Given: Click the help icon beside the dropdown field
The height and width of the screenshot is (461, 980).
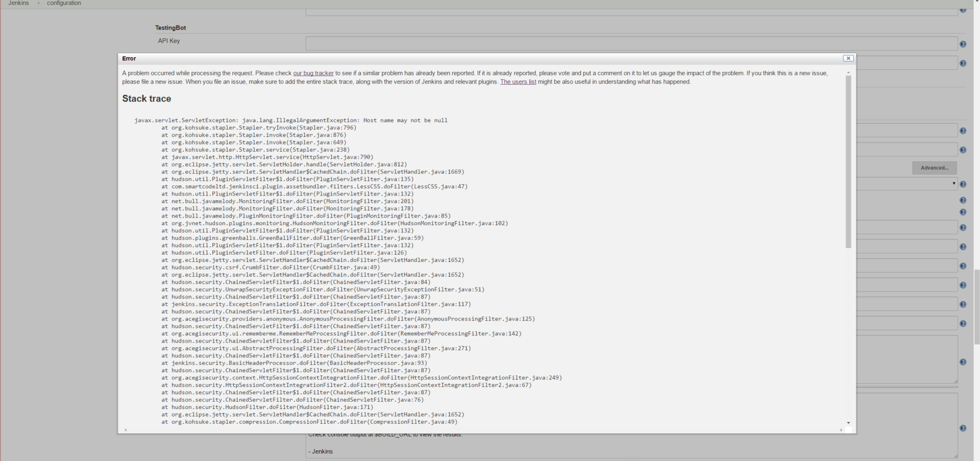Looking at the screenshot, I should pos(963,184).
